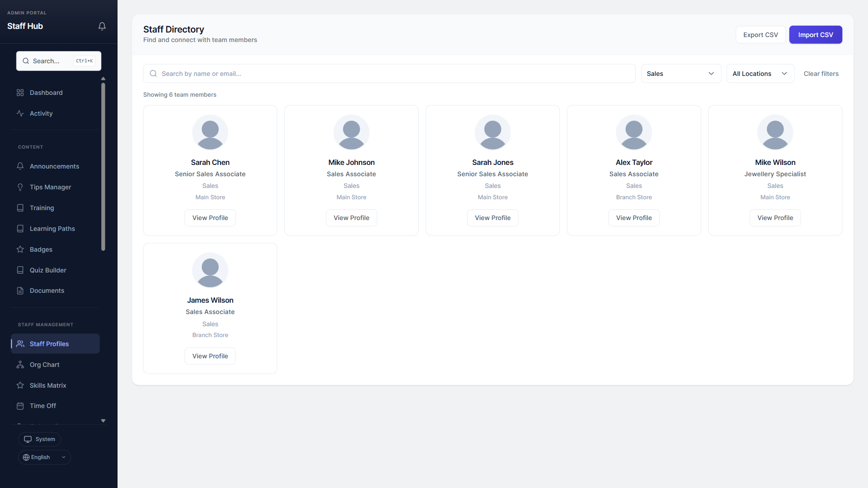Open the English language selector
Image resolution: width=868 pixels, height=488 pixels.
point(44,457)
